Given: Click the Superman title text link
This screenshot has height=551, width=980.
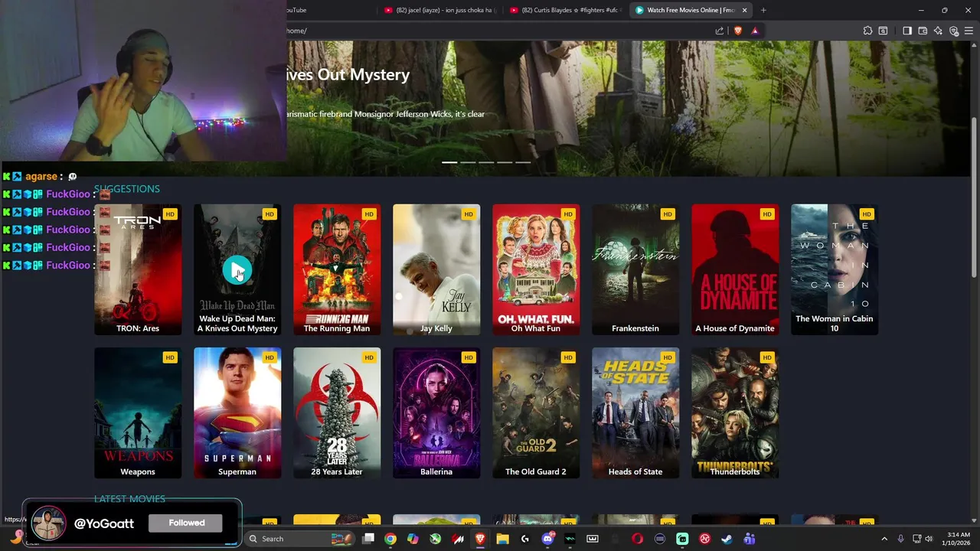Looking at the screenshot, I should point(237,472).
